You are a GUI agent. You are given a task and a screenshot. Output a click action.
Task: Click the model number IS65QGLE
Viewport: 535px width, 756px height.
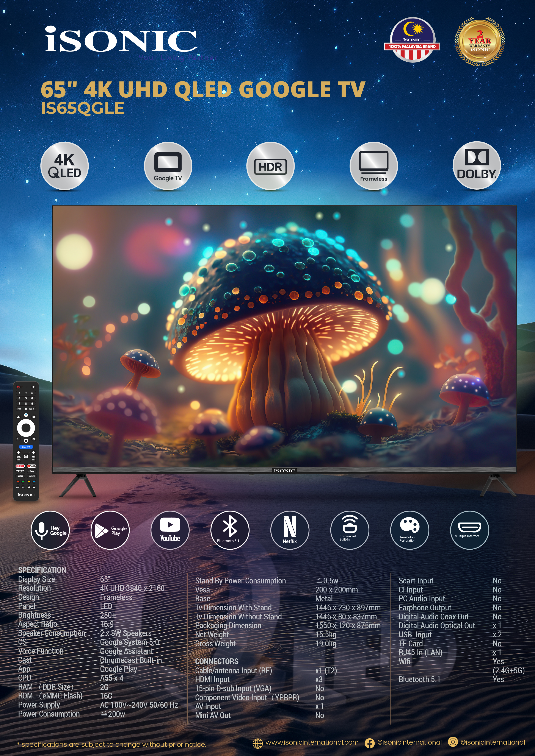tap(83, 108)
